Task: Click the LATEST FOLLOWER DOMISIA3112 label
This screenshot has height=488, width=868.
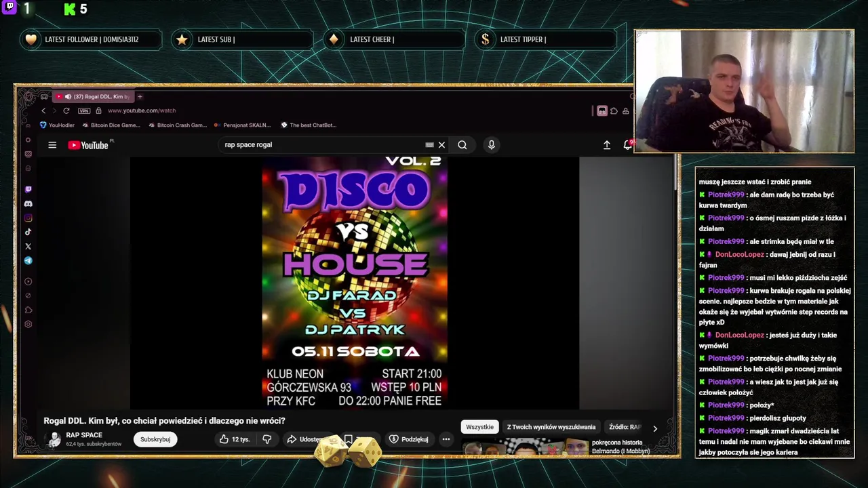Action: (x=92, y=39)
